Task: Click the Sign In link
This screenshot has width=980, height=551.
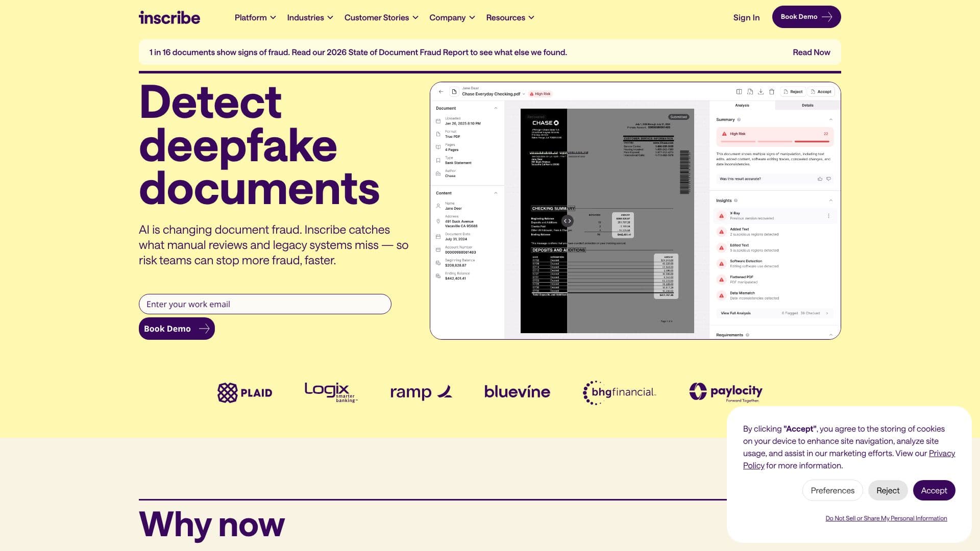Action: (x=746, y=17)
